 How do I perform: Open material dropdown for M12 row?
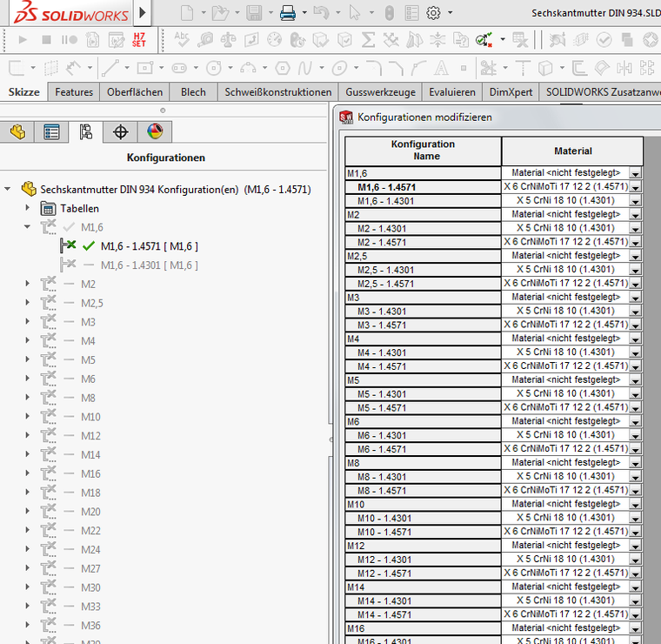635,546
